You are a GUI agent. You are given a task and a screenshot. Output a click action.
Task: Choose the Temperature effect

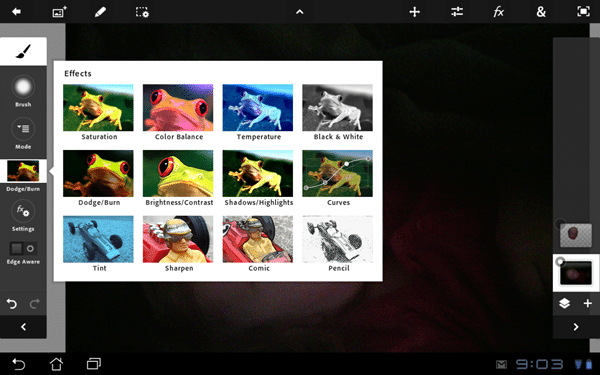tap(258, 112)
